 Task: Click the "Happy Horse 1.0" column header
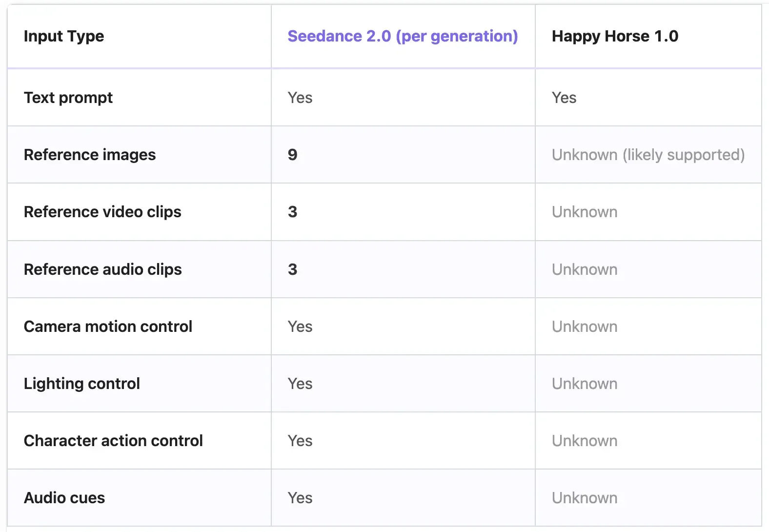(x=615, y=36)
